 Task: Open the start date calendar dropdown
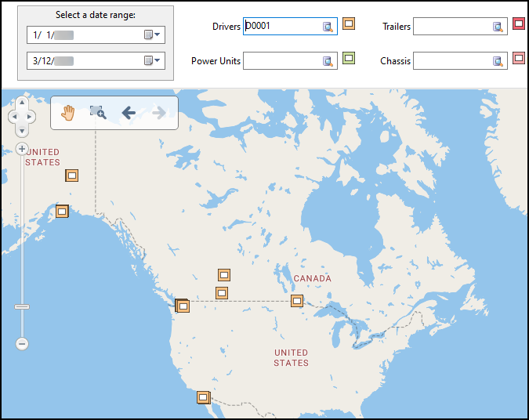(153, 35)
